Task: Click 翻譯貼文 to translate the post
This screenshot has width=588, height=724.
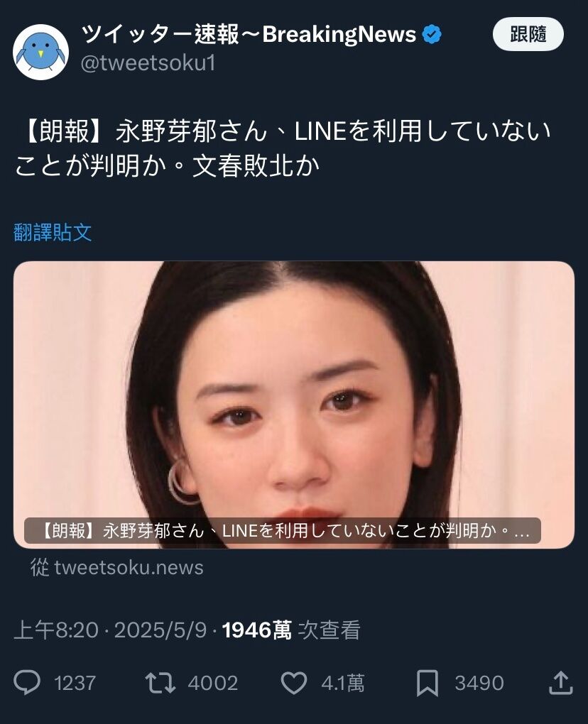Action: click(53, 232)
